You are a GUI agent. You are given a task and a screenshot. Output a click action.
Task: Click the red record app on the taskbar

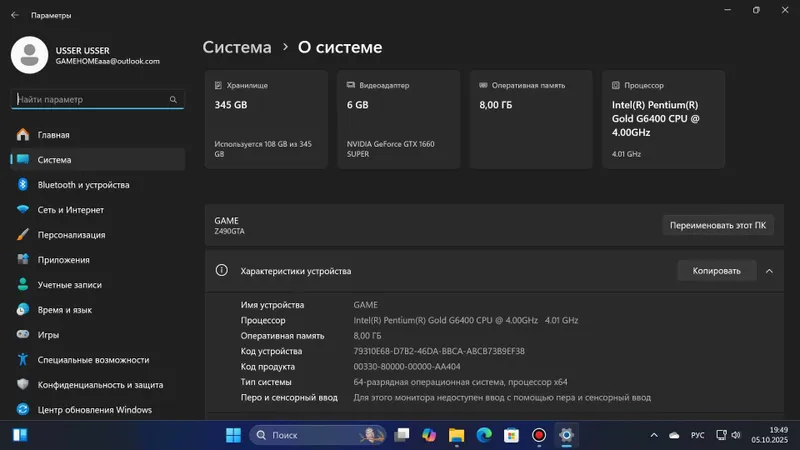click(539, 435)
